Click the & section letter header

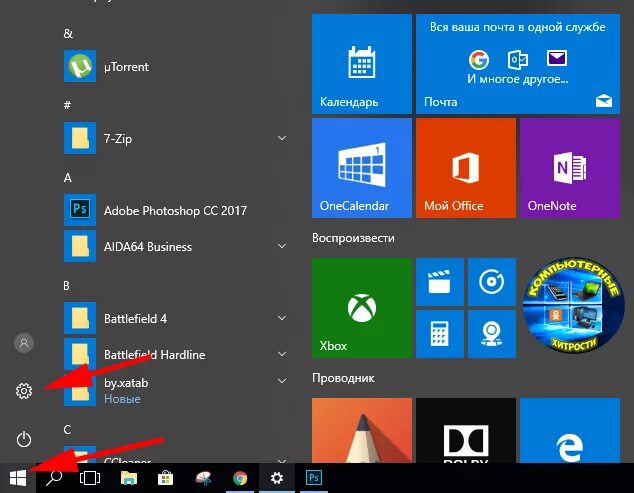click(68, 34)
